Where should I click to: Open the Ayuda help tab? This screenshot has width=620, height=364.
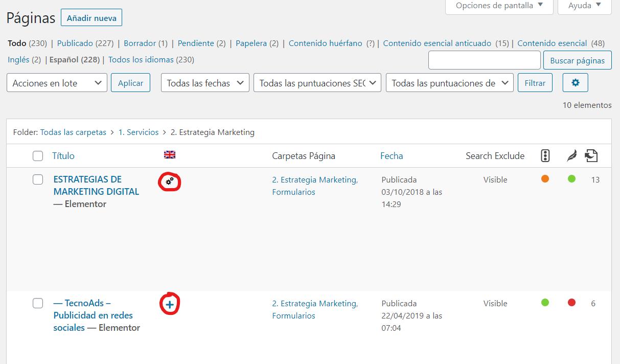pos(584,6)
